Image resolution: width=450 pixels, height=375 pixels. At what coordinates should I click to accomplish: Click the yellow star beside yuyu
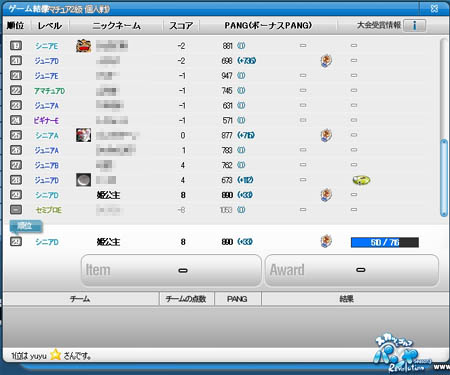coord(56,355)
